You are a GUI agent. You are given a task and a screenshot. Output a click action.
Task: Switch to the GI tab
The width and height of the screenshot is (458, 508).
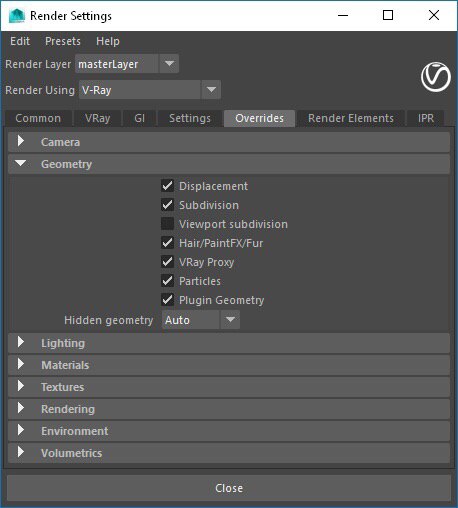140,118
